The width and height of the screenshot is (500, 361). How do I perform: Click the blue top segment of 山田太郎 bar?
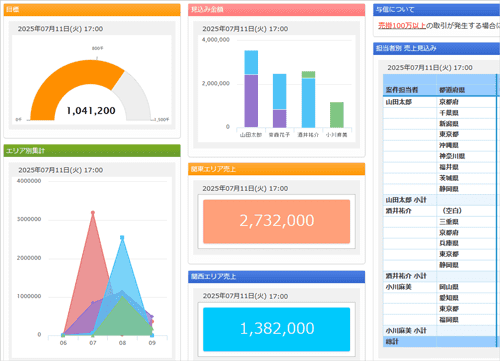[x=251, y=62]
